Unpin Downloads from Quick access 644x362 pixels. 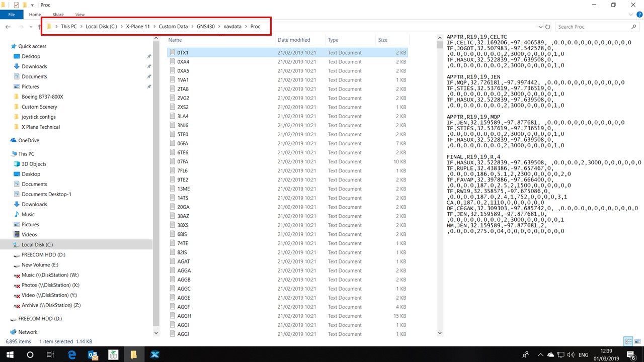coord(149,66)
